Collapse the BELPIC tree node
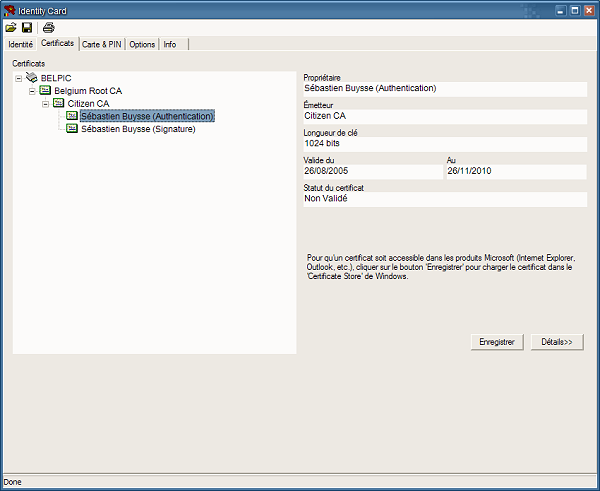Viewport: 600px width, 491px height. pyautogui.click(x=19, y=77)
